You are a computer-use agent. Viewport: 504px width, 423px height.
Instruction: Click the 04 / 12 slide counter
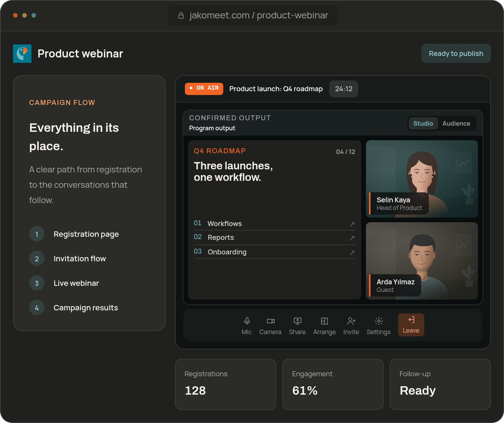click(346, 152)
